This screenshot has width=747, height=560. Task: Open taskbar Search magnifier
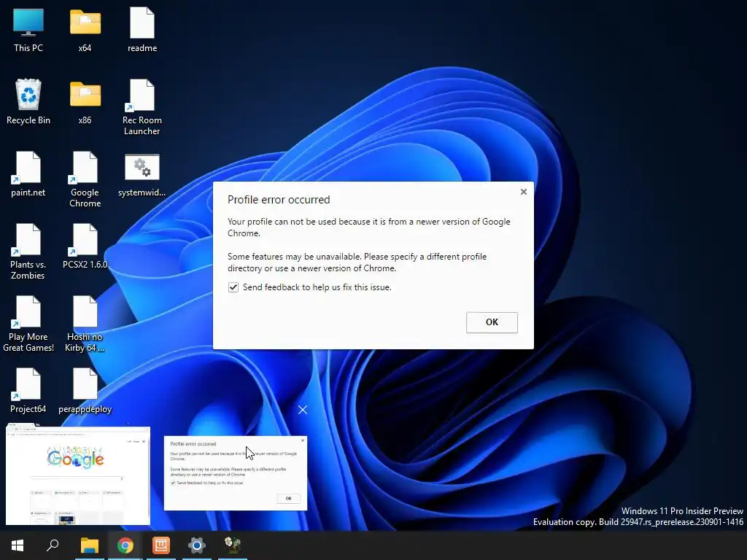tap(53, 545)
